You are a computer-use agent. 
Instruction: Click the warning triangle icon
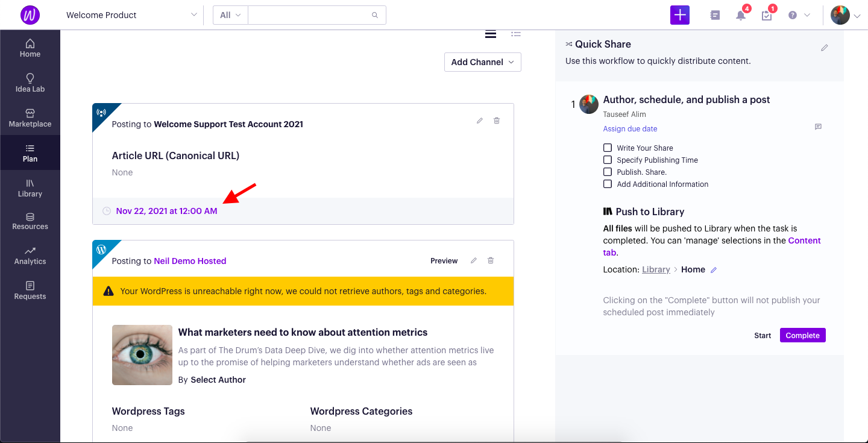tap(108, 291)
